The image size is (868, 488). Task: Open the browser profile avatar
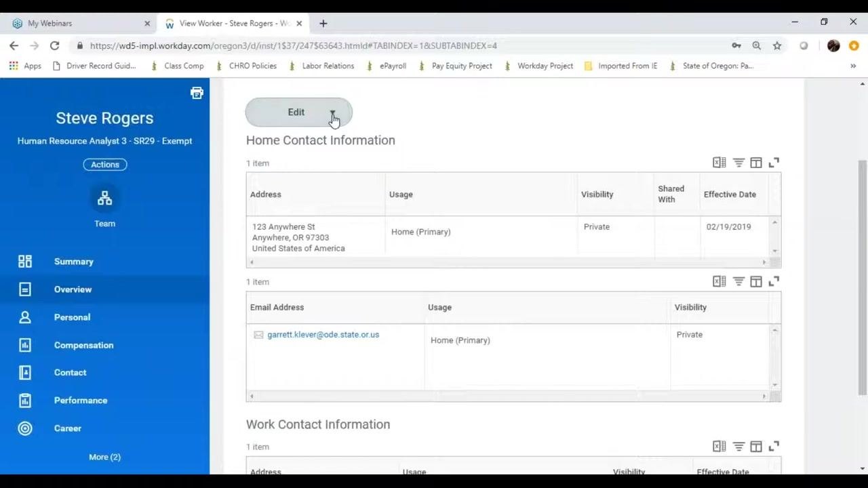point(833,45)
